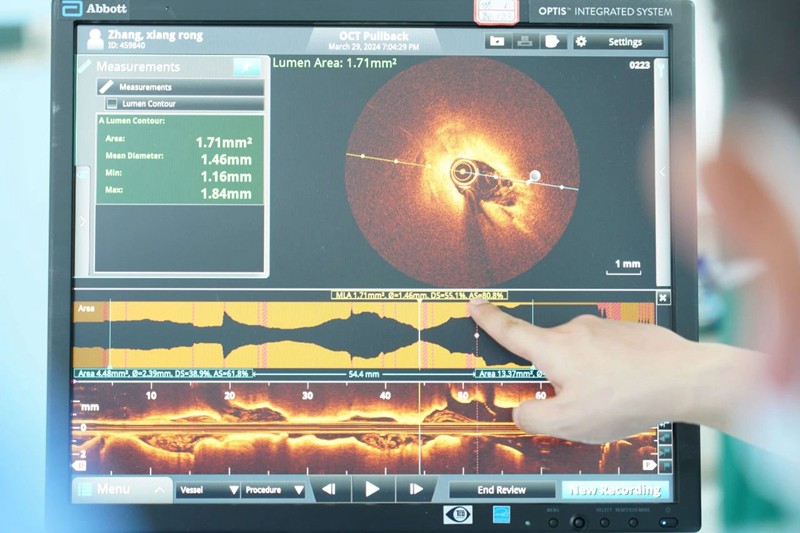
Task: Click the blue button in Measurements header
Action: [x=246, y=66]
